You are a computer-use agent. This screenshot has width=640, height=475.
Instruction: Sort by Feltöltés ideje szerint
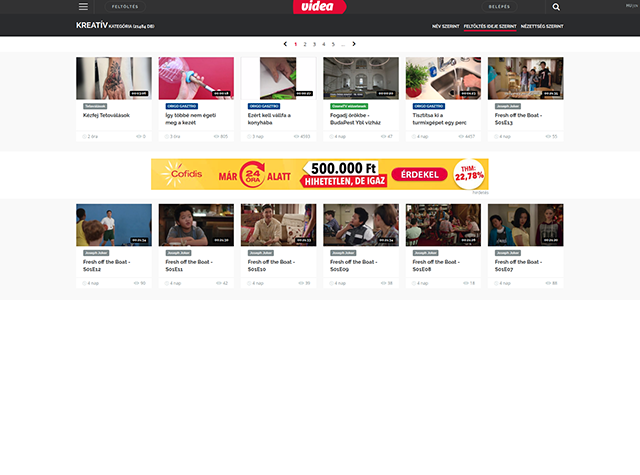pos(490,26)
